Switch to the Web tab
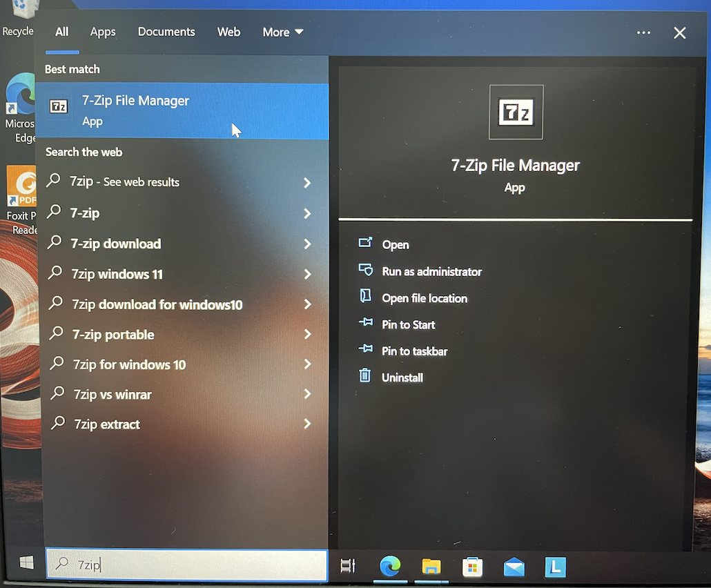The width and height of the screenshot is (711, 588). tap(228, 32)
